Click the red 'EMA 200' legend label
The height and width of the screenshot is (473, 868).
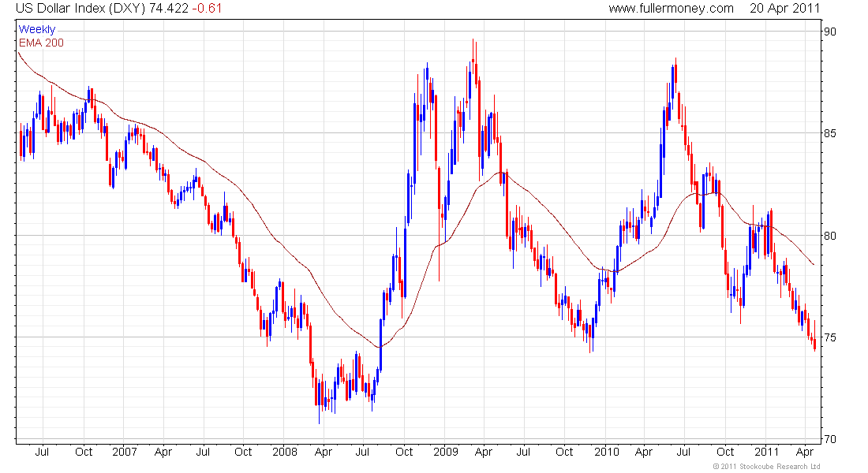(41, 43)
